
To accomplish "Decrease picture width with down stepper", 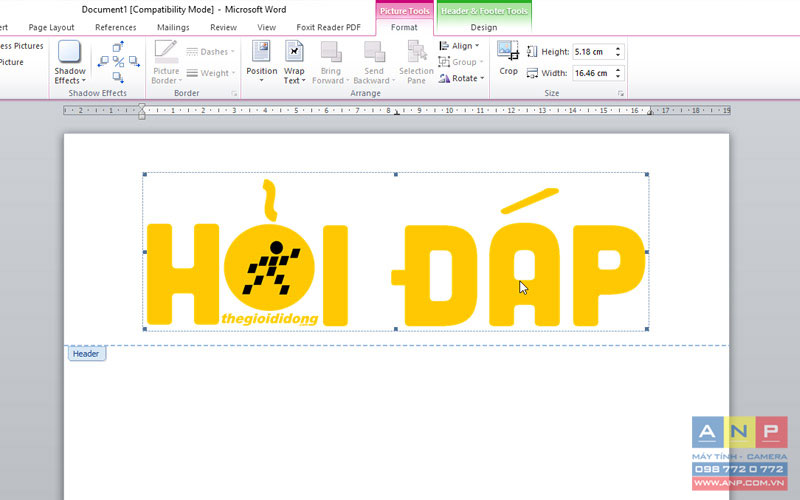I will point(618,77).
